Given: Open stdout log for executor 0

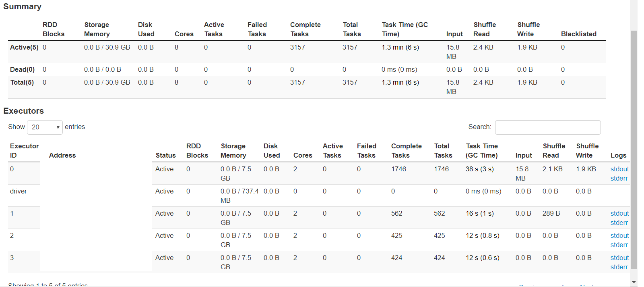Looking at the screenshot, I should pos(619,169).
